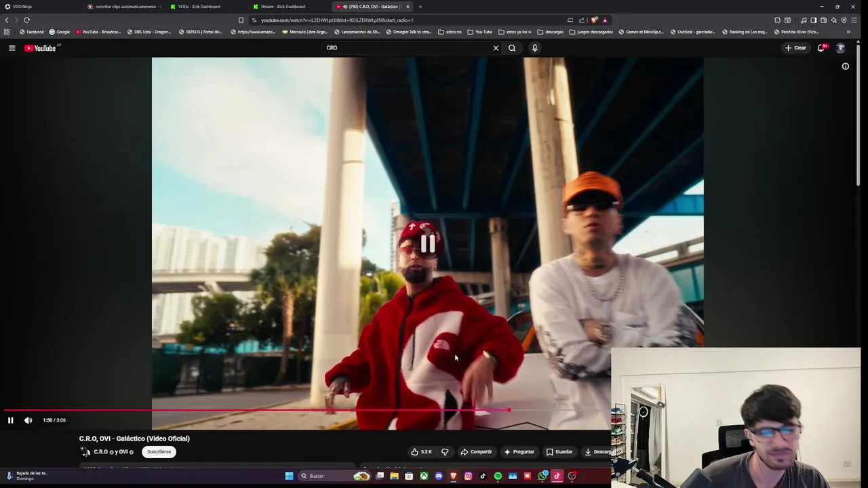Close the C.R.O, OVI - Galáctico tab

(x=408, y=7)
